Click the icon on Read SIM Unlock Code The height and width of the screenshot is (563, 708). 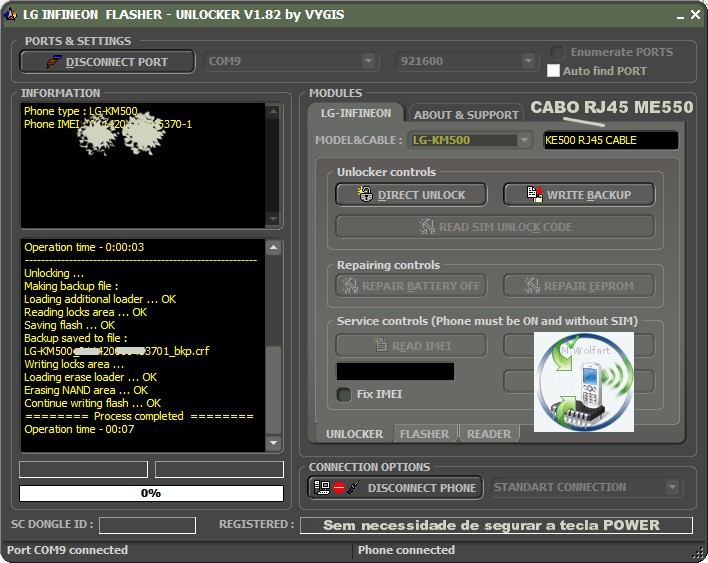(x=427, y=226)
